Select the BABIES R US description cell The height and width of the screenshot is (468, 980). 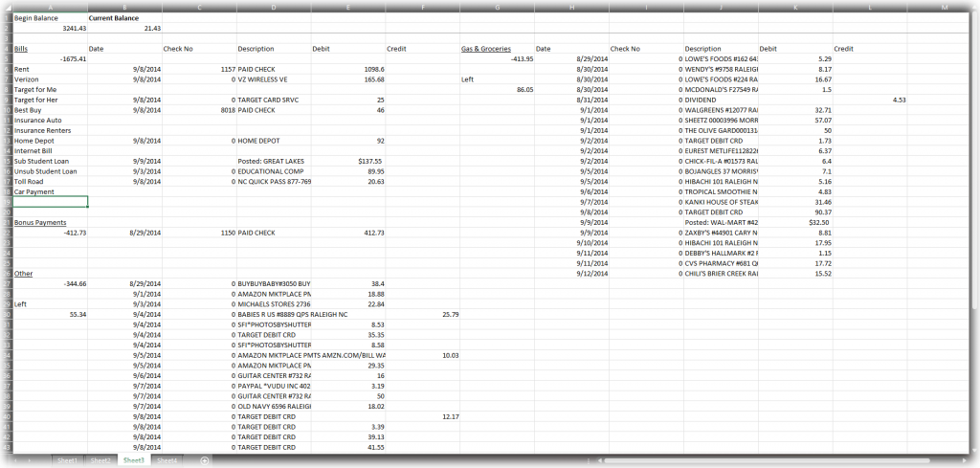click(274, 314)
